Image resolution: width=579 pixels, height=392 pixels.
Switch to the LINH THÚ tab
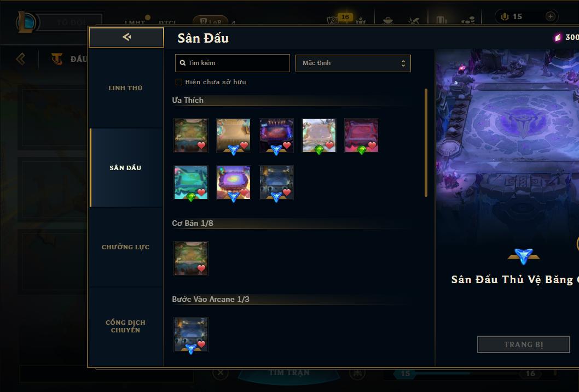[x=125, y=88]
